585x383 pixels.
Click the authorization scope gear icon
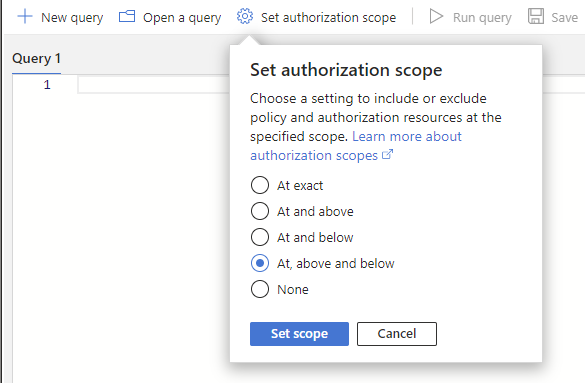coord(245,17)
